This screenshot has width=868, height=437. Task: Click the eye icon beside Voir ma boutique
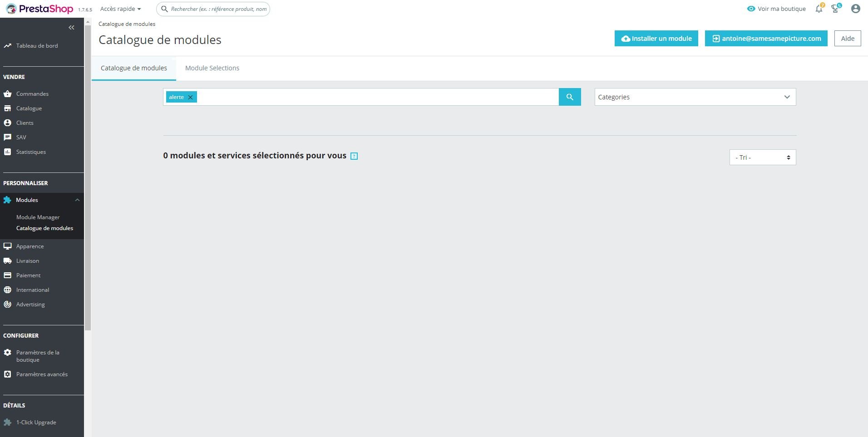click(751, 9)
